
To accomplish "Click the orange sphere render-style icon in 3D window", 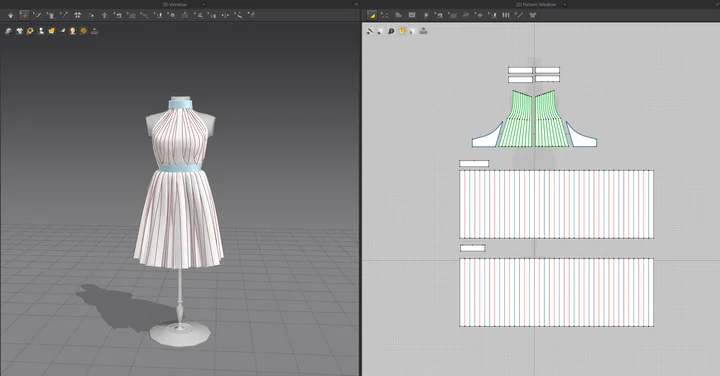I will click(84, 31).
